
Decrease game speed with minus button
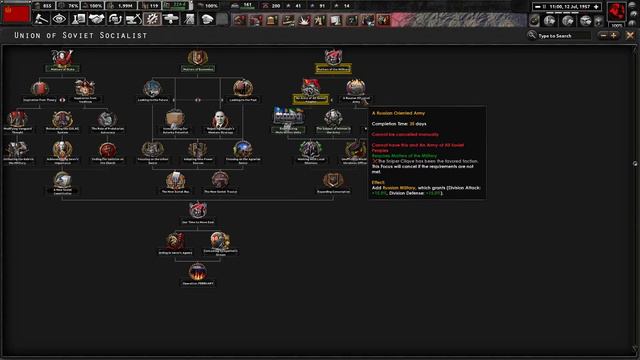[x=538, y=7]
